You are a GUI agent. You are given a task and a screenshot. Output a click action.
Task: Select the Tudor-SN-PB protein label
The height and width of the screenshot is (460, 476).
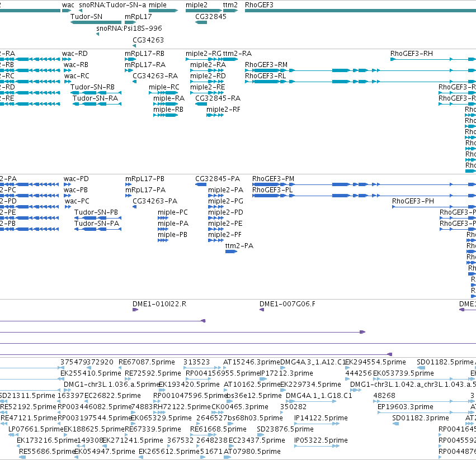(x=96, y=212)
